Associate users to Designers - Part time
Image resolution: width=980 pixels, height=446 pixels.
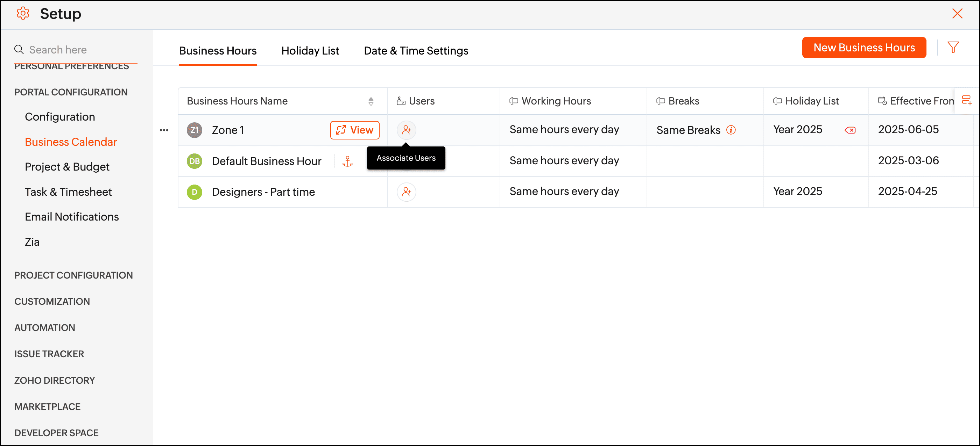point(406,192)
